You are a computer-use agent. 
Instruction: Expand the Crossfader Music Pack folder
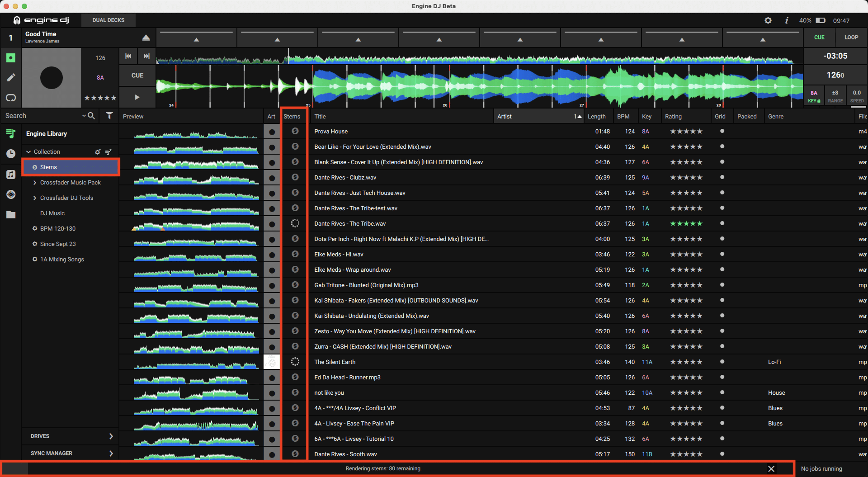[35, 183]
